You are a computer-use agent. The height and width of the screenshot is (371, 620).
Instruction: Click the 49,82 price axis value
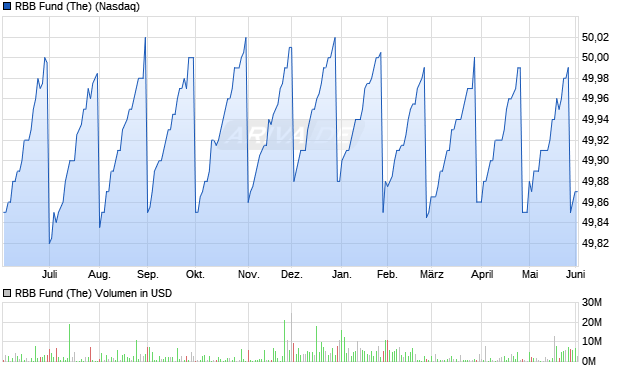[595, 243]
